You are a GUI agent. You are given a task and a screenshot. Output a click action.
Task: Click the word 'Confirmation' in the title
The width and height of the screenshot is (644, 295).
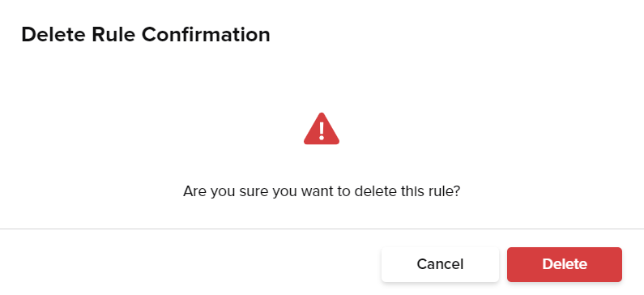206,35
